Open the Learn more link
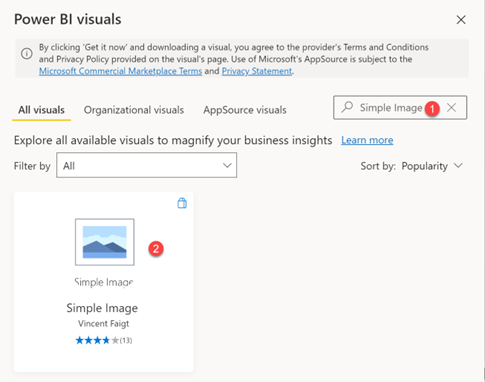This screenshot has height=382, width=485. point(367,140)
